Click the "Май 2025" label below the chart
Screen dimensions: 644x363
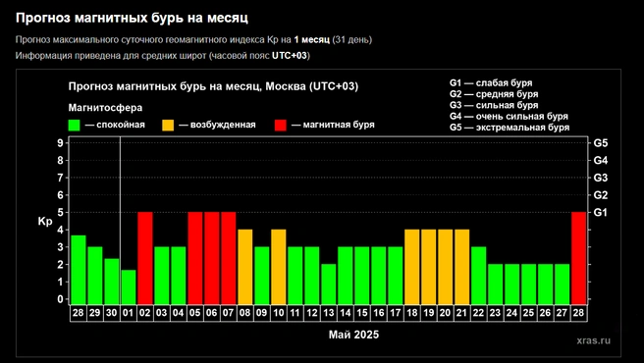pyautogui.click(x=353, y=335)
